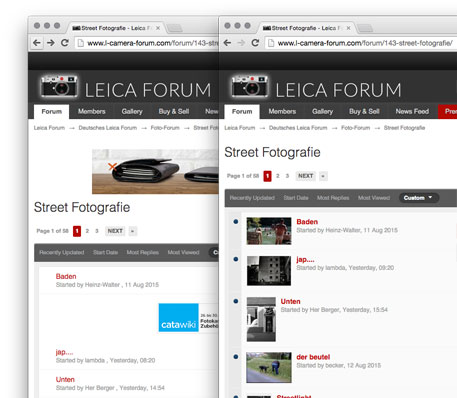Click unread dot beside jap.... topic in right window

tap(236, 259)
